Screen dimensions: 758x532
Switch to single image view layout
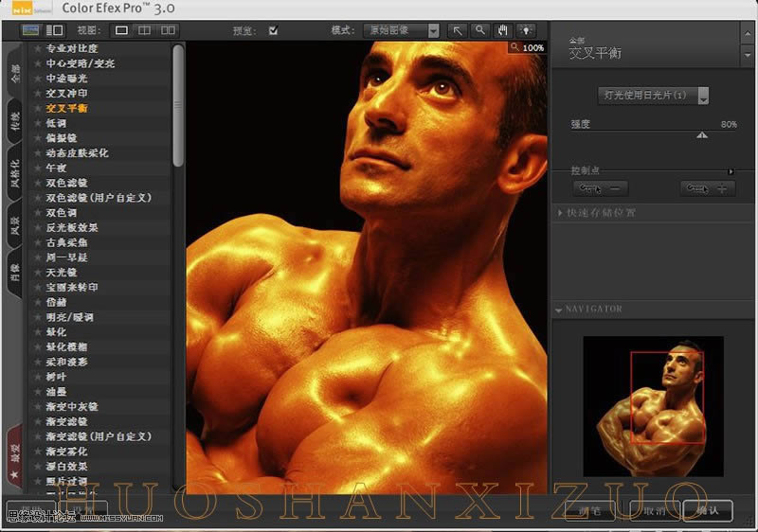[x=122, y=30]
